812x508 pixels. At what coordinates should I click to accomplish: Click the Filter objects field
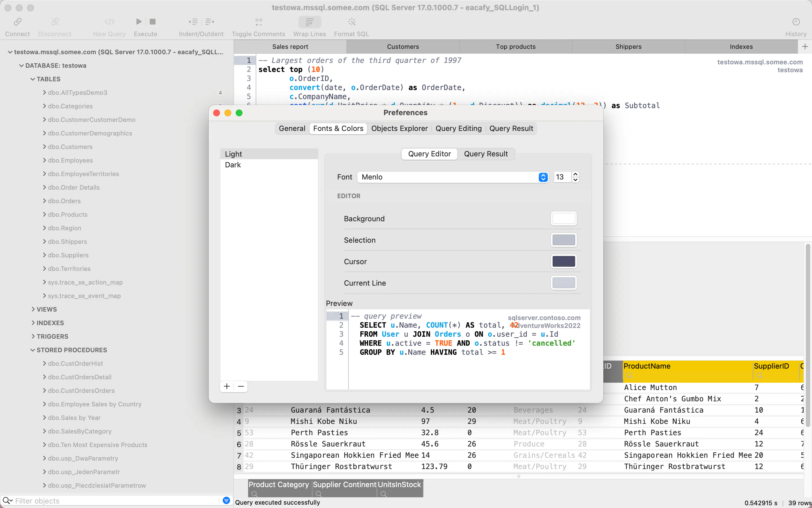point(116,501)
